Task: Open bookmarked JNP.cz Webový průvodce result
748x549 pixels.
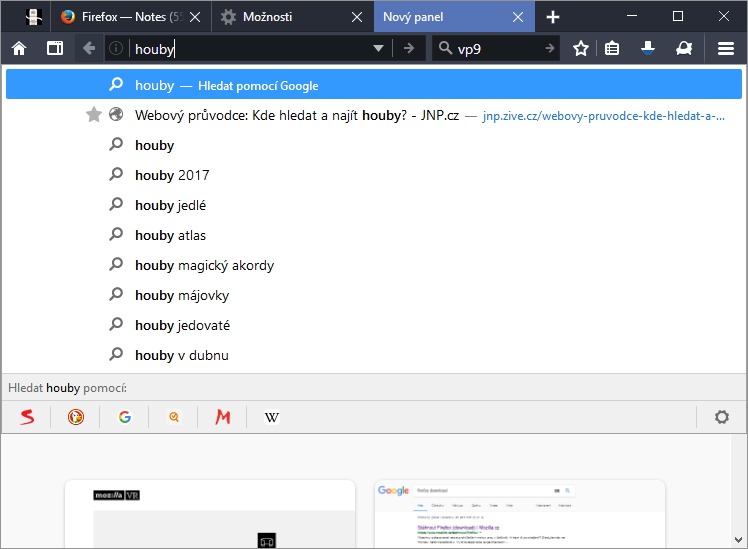Action: coord(374,115)
